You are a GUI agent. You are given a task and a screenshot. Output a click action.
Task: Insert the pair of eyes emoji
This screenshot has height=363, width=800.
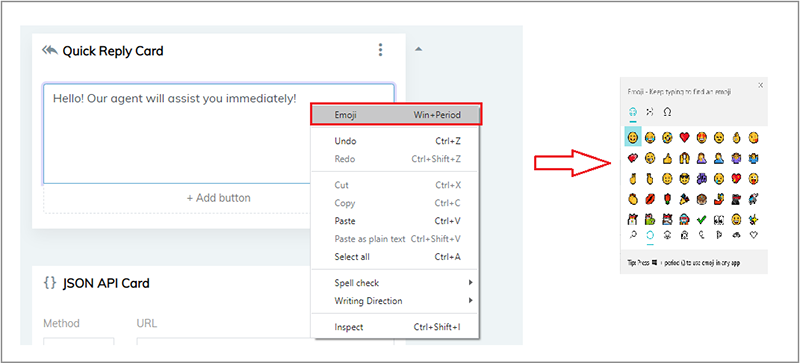(719, 220)
